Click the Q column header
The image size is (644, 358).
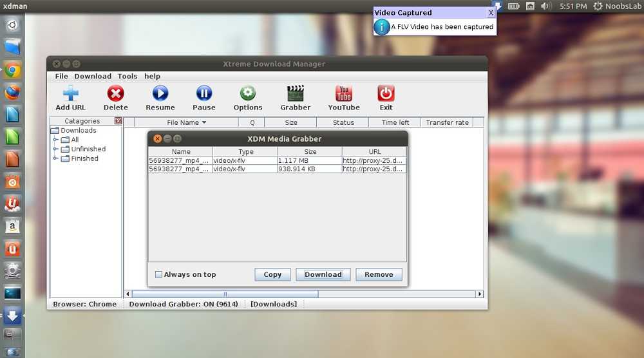(252, 122)
